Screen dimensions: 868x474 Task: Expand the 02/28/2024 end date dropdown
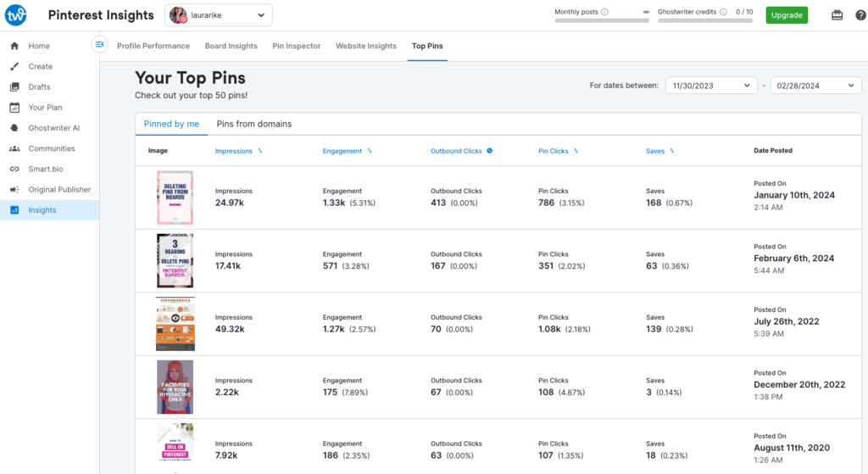(x=815, y=86)
